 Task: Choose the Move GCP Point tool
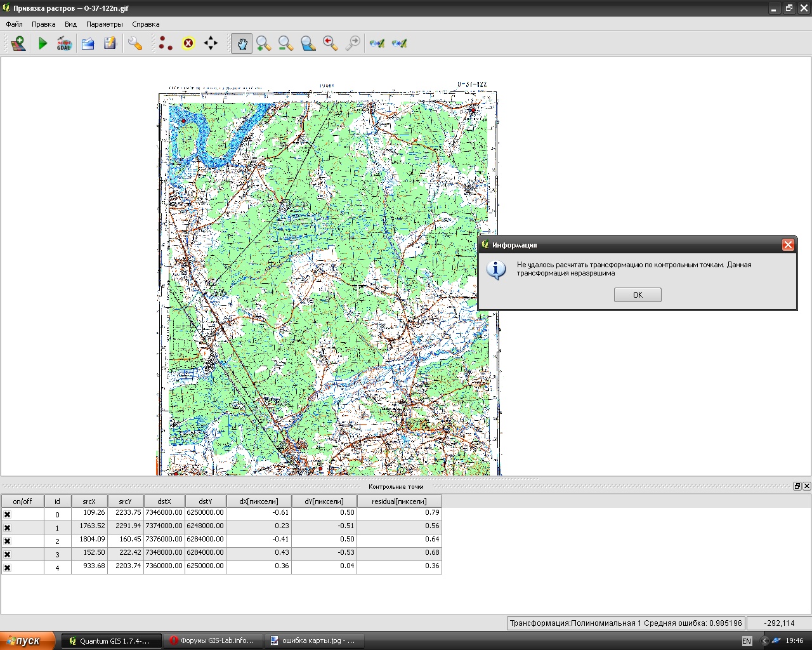click(211, 43)
